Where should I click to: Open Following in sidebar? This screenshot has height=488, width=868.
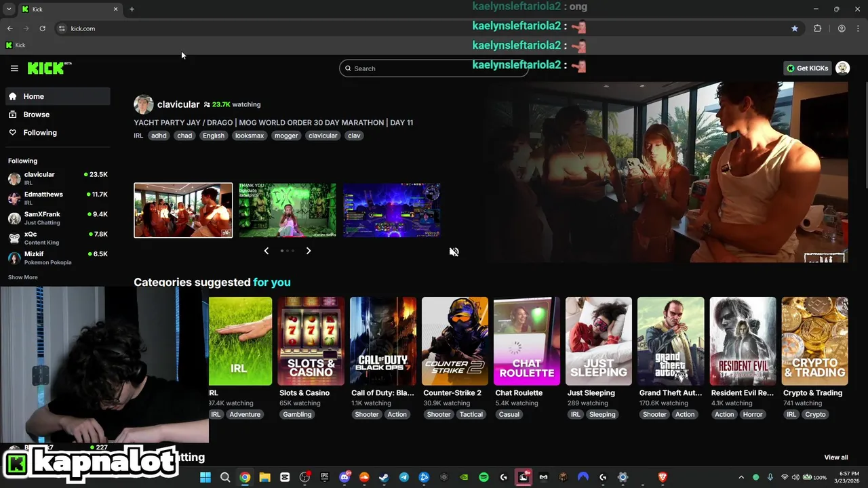click(58, 133)
